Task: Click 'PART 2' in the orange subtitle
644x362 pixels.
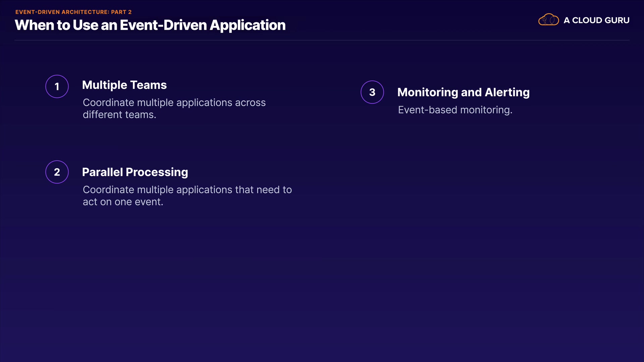Action: pyautogui.click(x=121, y=12)
